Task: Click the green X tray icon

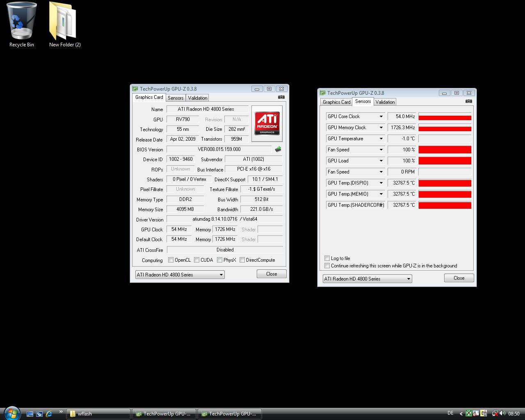Action: pos(468,413)
